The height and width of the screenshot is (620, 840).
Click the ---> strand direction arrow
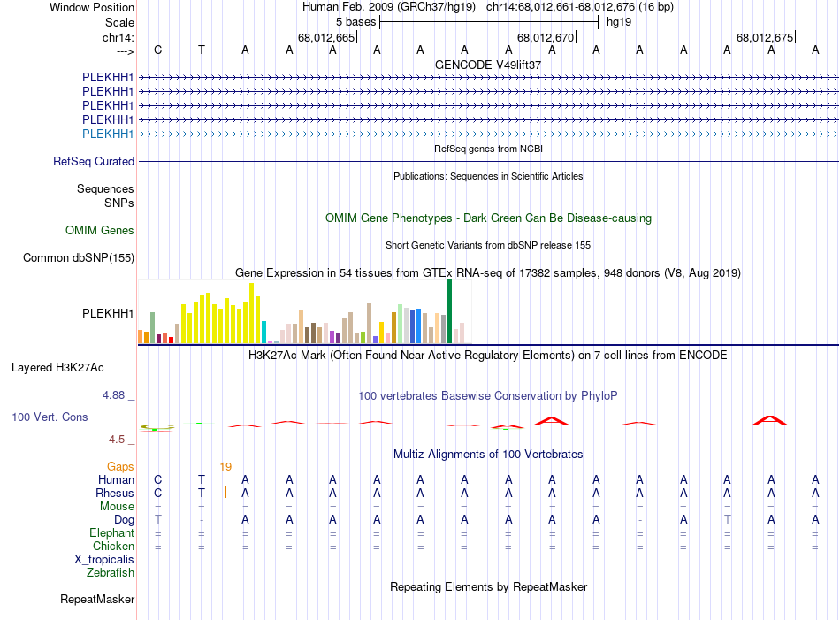pyautogui.click(x=126, y=51)
